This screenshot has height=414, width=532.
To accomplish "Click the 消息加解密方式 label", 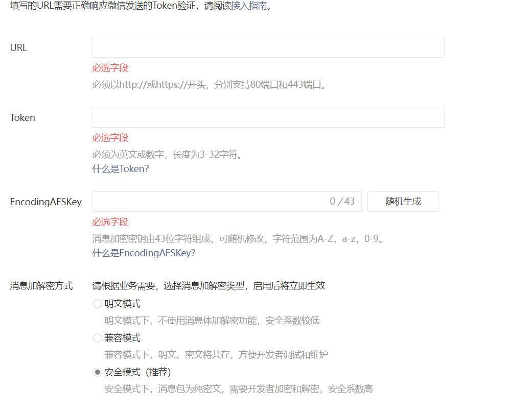I will tap(41, 285).
